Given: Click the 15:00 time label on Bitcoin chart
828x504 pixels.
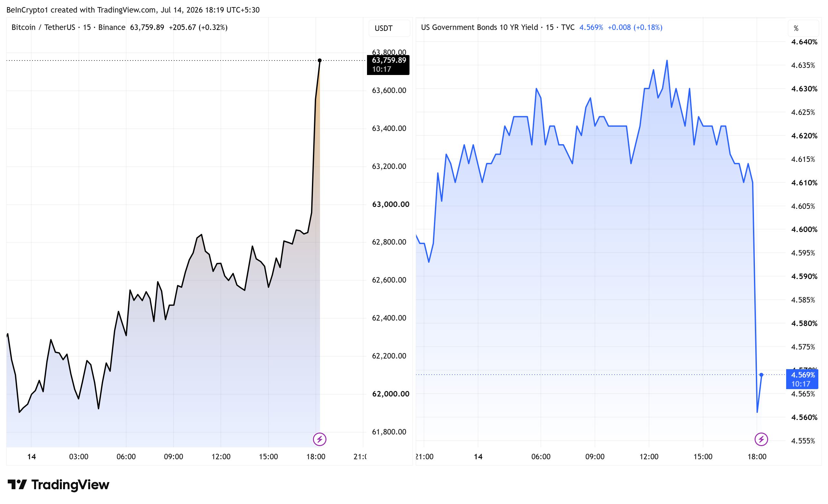Looking at the screenshot, I should (268, 457).
